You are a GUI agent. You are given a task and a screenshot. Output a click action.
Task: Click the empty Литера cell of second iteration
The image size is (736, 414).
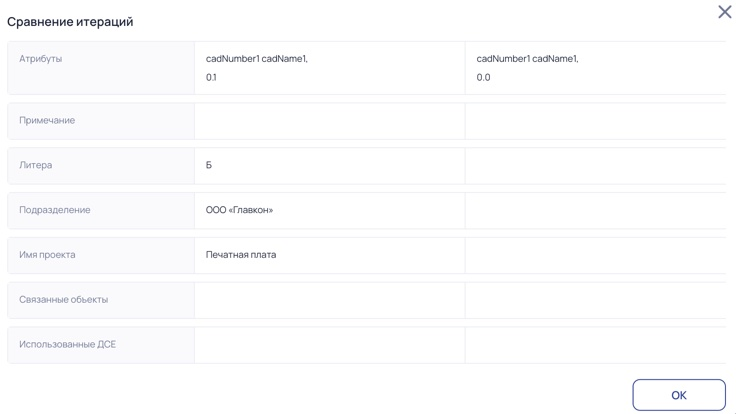pyautogui.click(x=596, y=166)
